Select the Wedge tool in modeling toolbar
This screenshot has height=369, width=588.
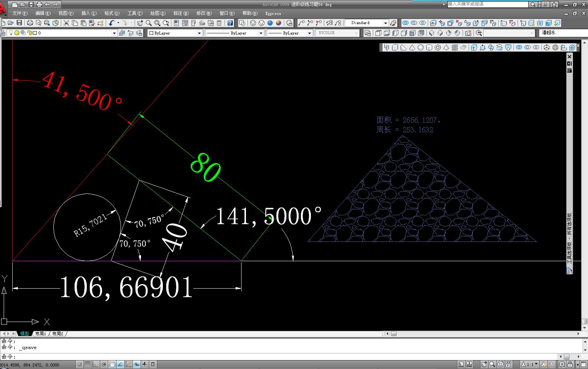coord(404,47)
